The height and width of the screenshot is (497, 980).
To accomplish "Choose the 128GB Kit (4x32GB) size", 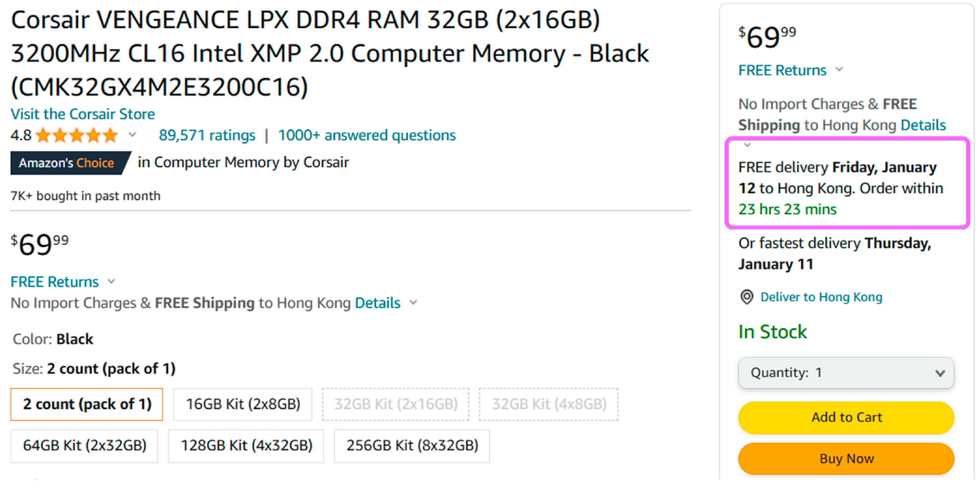I will point(246,446).
